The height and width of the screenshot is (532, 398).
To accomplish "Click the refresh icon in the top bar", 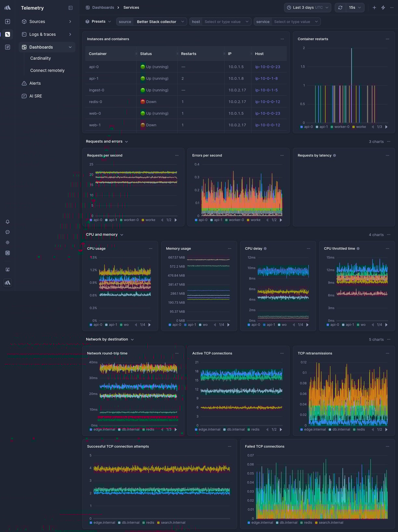I will tap(340, 7).
